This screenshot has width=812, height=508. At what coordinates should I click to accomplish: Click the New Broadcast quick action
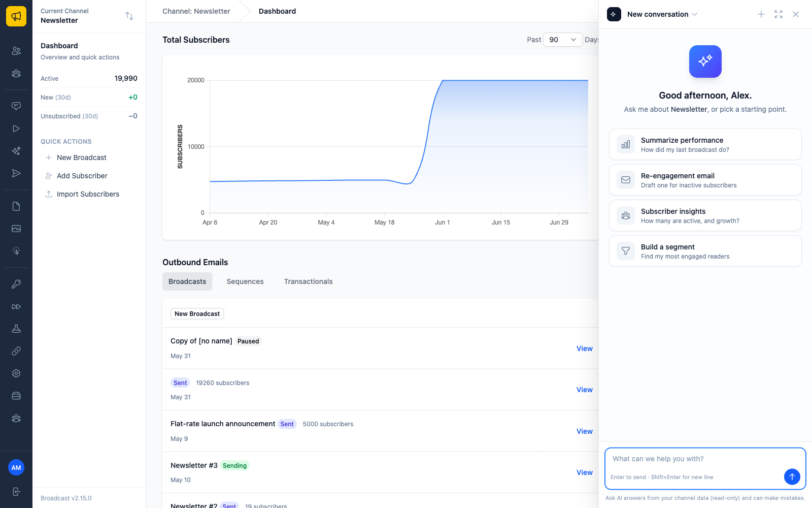click(82, 157)
